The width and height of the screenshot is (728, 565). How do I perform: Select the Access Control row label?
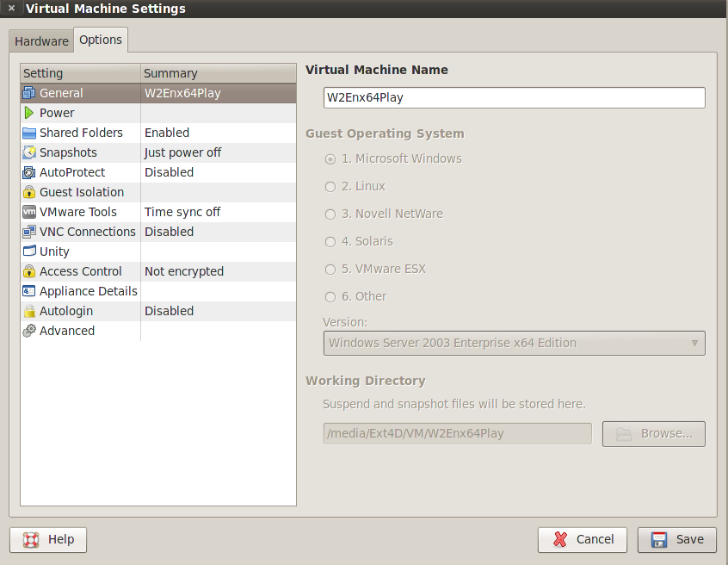(81, 271)
